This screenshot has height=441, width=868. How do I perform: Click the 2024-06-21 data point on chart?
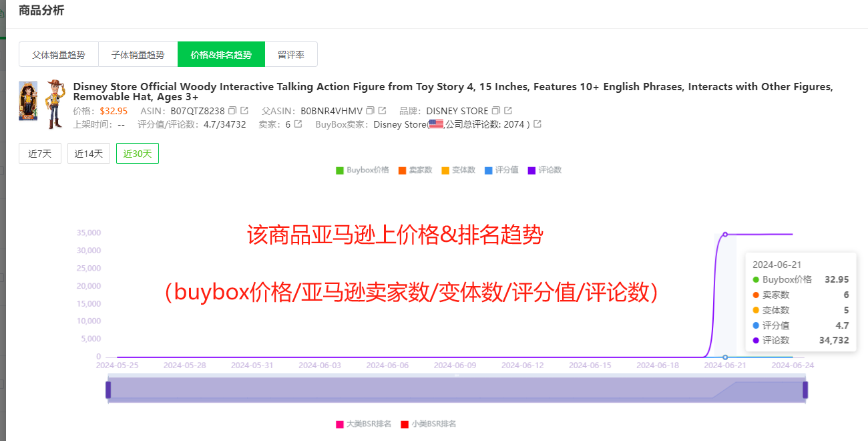(x=725, y=235)
